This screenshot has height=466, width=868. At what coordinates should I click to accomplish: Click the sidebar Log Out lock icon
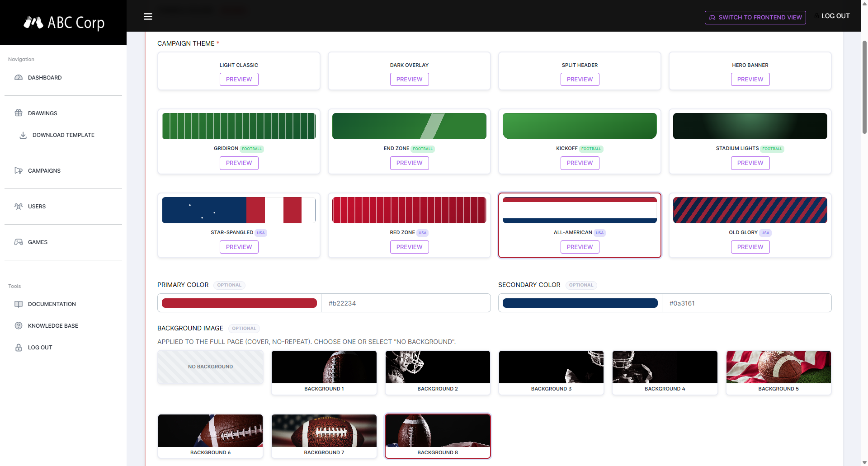click(x=19, y=348)
